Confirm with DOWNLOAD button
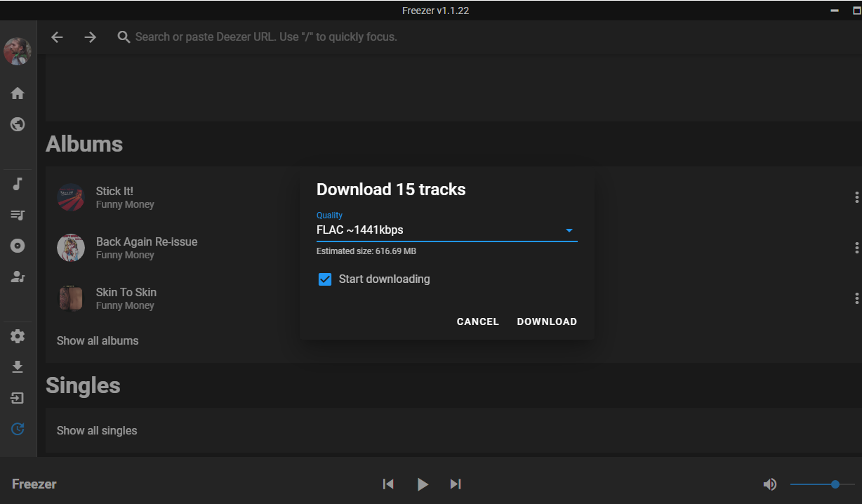The height and width of the screenshot is (504, 862). [547, 321]
